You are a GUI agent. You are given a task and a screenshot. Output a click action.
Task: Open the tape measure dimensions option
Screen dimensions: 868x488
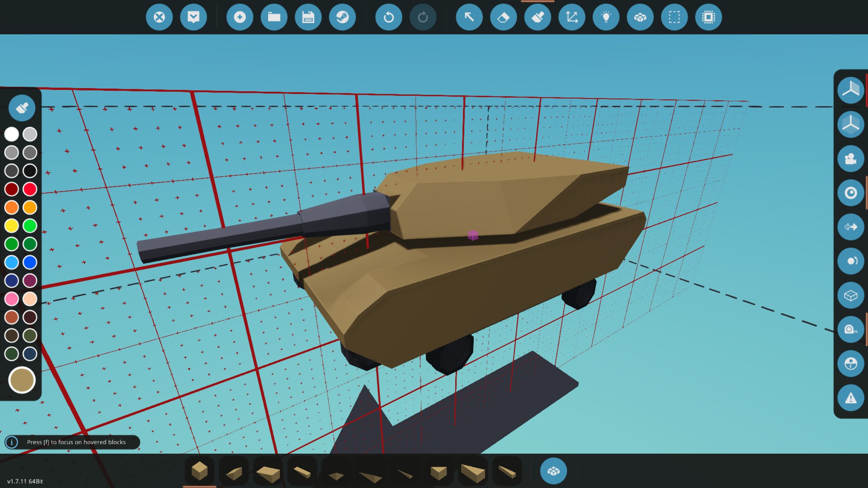[850, 329]
